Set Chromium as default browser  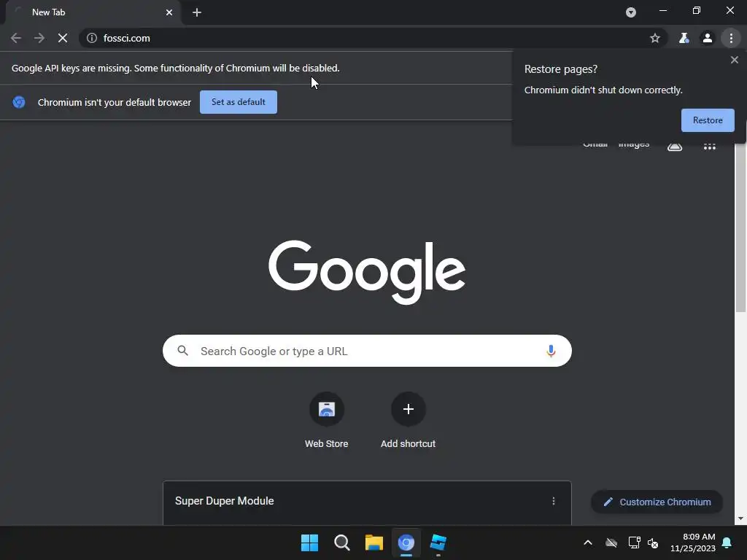(x=239, y=102)
